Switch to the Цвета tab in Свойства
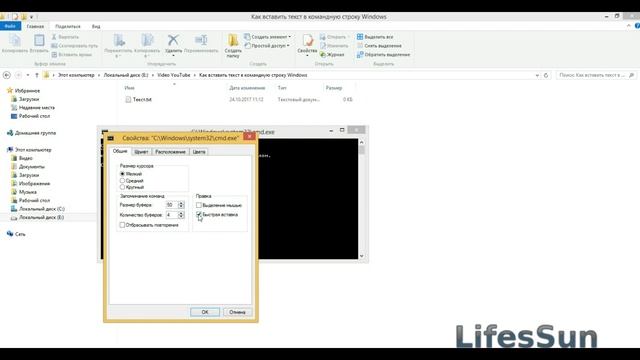The height and width of the screenshot is (360, 640). pyautogui.click(x=199, y=152)
